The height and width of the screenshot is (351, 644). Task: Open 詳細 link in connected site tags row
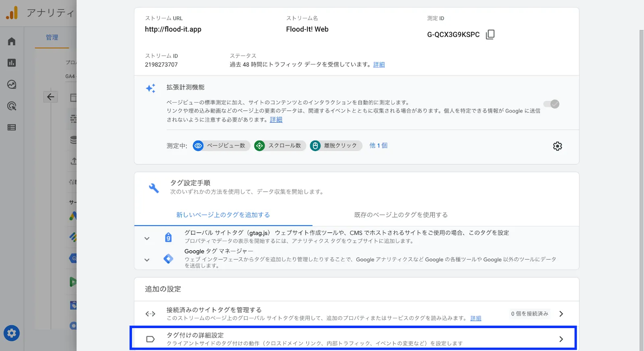click(476, 318)
